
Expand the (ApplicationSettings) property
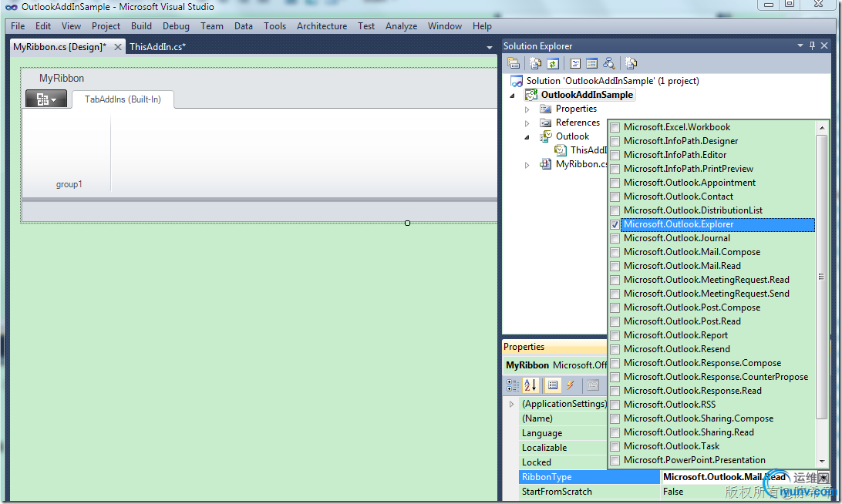511,404
